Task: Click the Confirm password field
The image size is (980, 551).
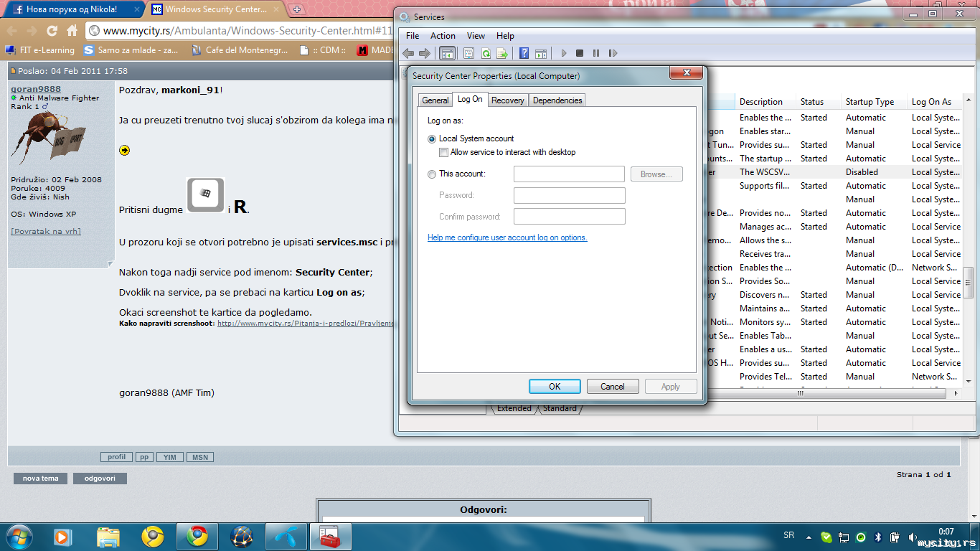Action: coord(570,217)
